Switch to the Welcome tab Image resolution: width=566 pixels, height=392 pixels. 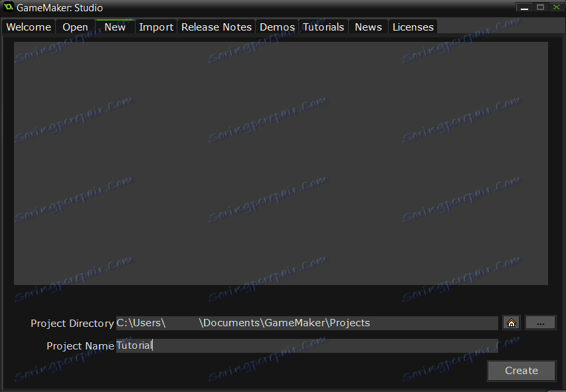point(29,27)
